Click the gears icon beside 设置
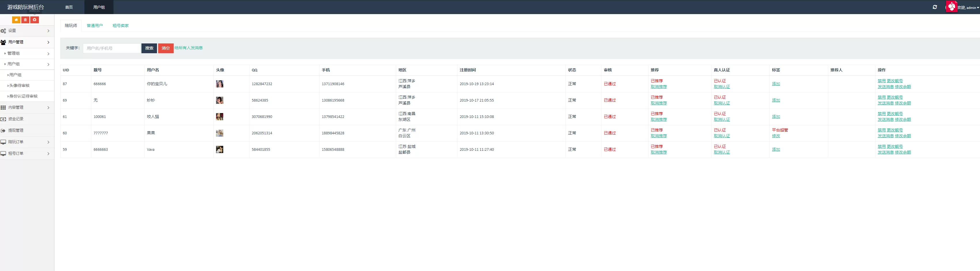980x271 pixels. (3, 31)
